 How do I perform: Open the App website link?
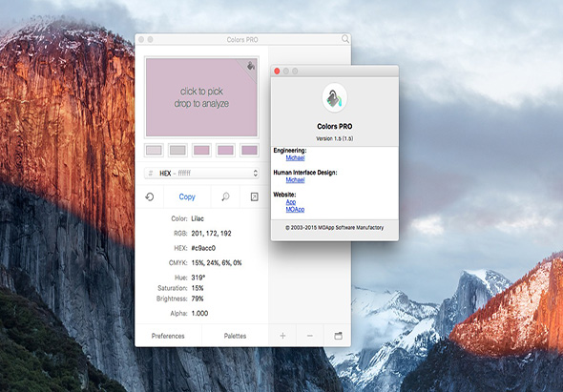coord(291,202)
